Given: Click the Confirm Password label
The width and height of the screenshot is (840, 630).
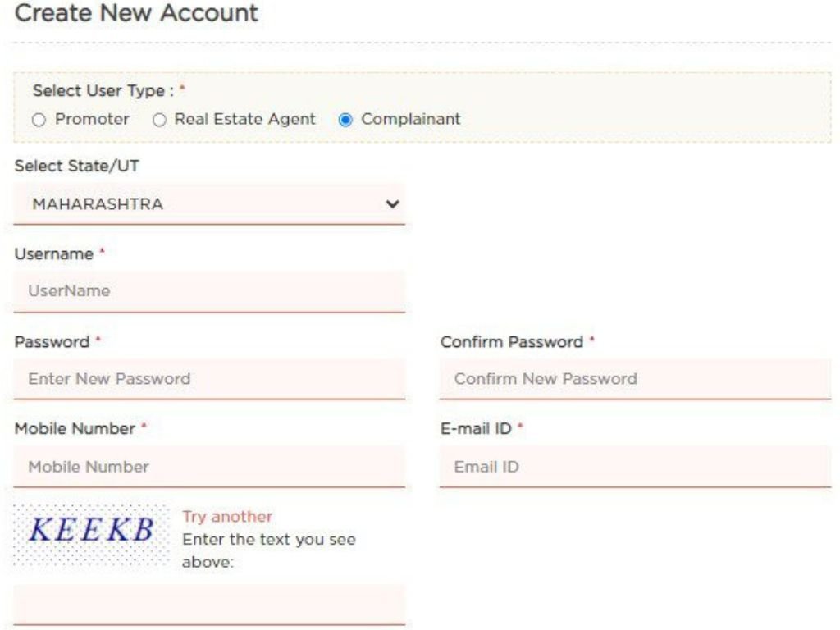Looking at the screenshot, I should [512, 342].
